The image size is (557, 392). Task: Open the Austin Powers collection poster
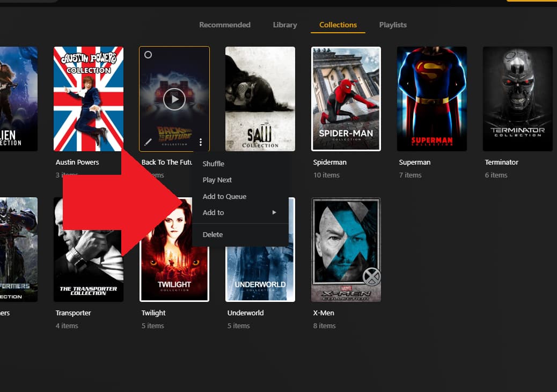pos(89,99)
